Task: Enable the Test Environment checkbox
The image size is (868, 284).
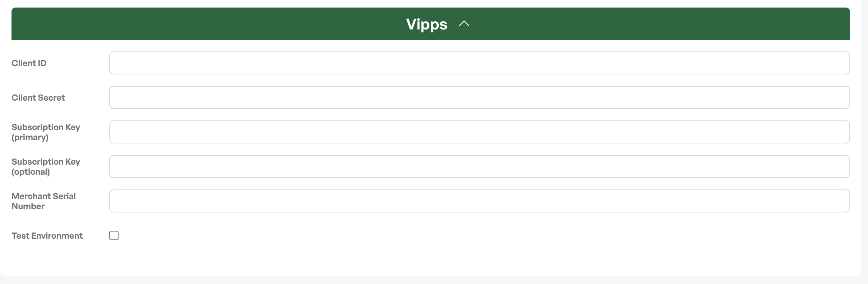Action: pos(114,235)
